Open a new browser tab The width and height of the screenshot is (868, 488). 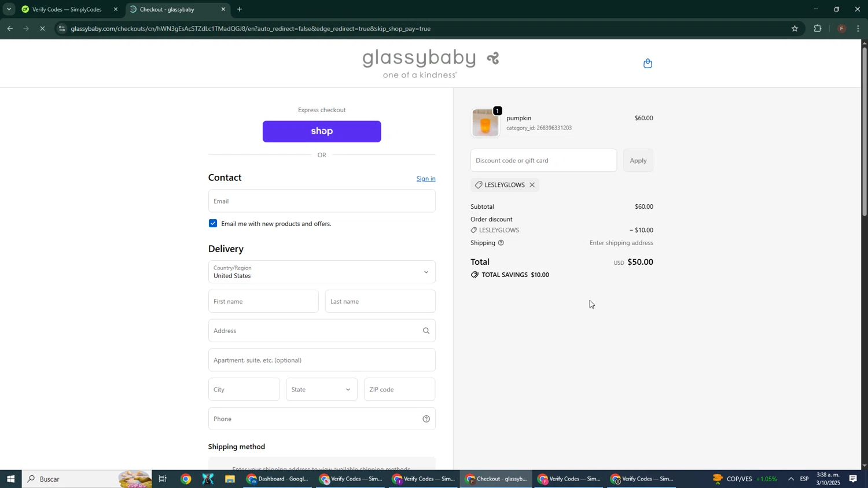(x=240, y=9)
